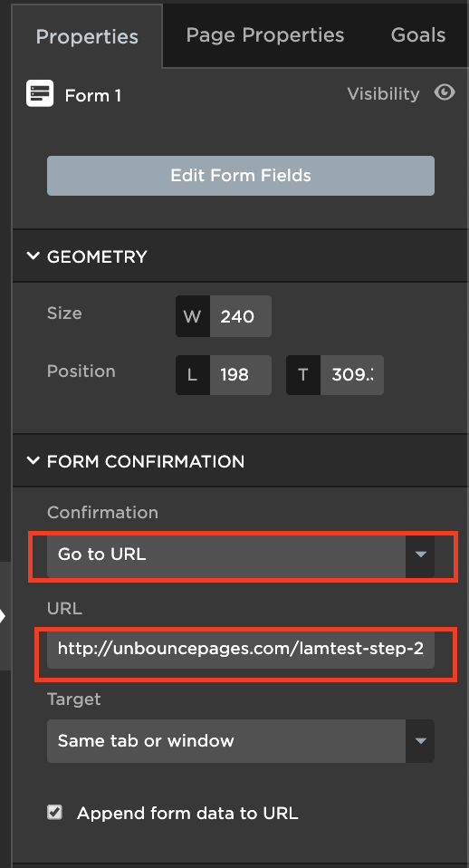This screenshot has height=868, width=469.
Task: Click the URL input field
Action: pyautogui.click(x=241, y=648)
